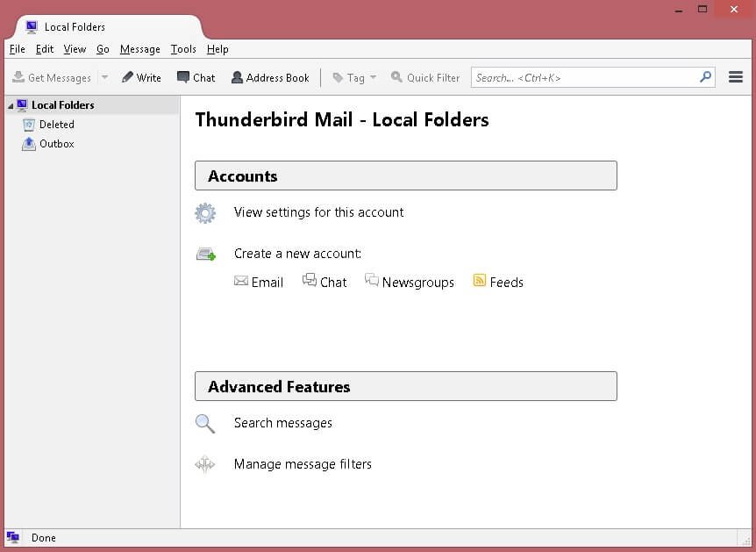This screenshot has height=552, width=756.
Task: Create a new Email account
Action: tap(267, 283)
